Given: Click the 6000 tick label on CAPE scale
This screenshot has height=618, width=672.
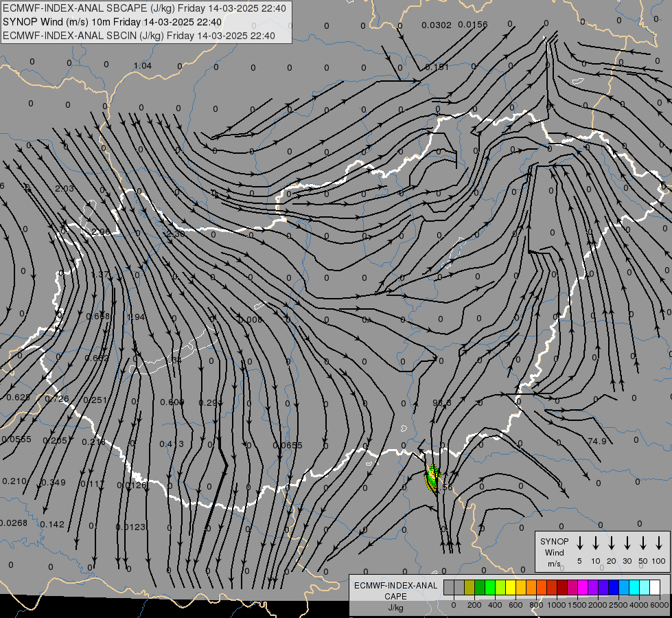Looking at the screenshot, I should click(x=660, y=605).
